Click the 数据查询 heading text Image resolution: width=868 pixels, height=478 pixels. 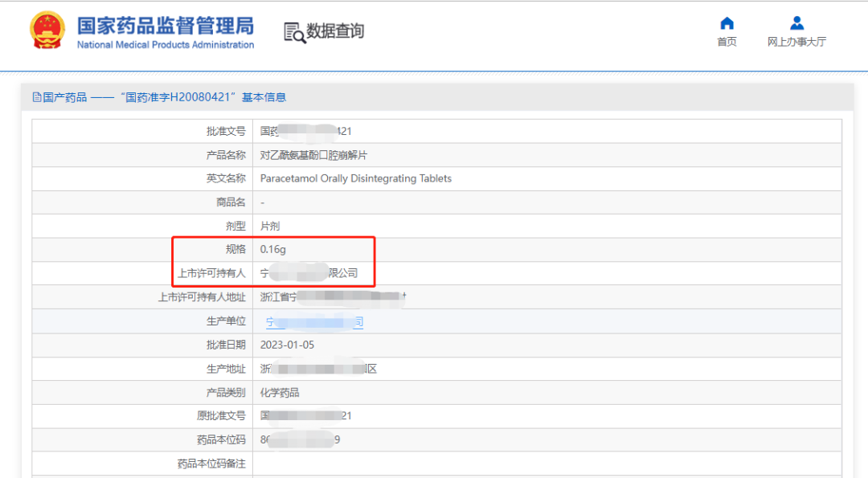335,31
